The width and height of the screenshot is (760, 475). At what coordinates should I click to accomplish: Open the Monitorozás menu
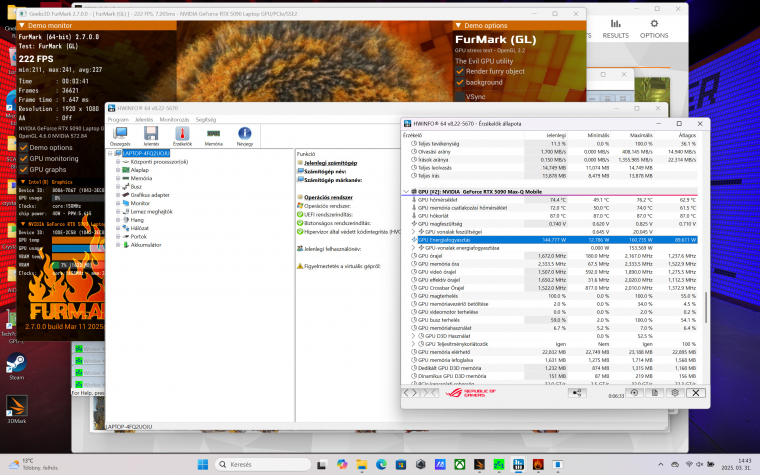[x=174, y=119]
